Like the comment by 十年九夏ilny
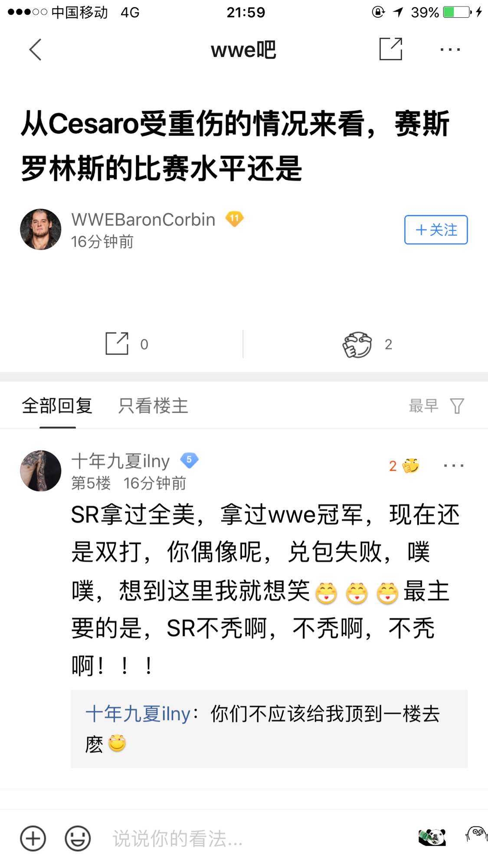488x868 pixels. click(x=410, y=466)
